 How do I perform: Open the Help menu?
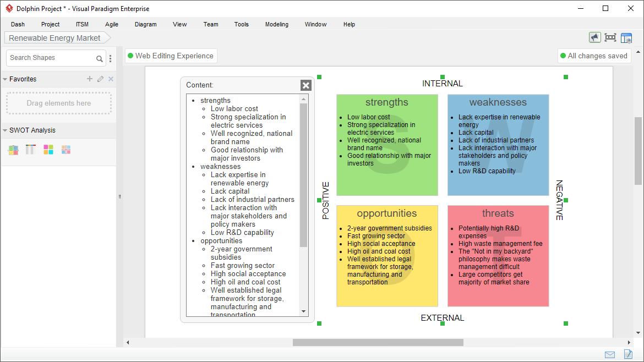[x=349, y=24]
